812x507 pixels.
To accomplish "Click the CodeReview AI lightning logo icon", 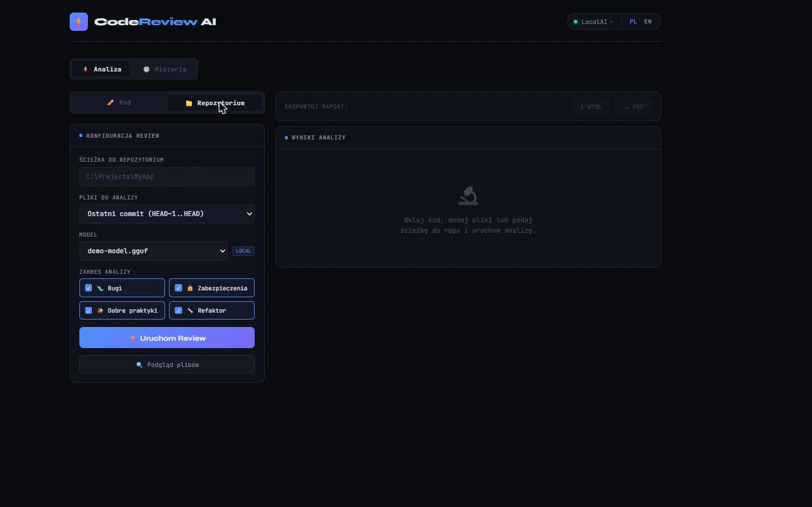I will 79,22.
